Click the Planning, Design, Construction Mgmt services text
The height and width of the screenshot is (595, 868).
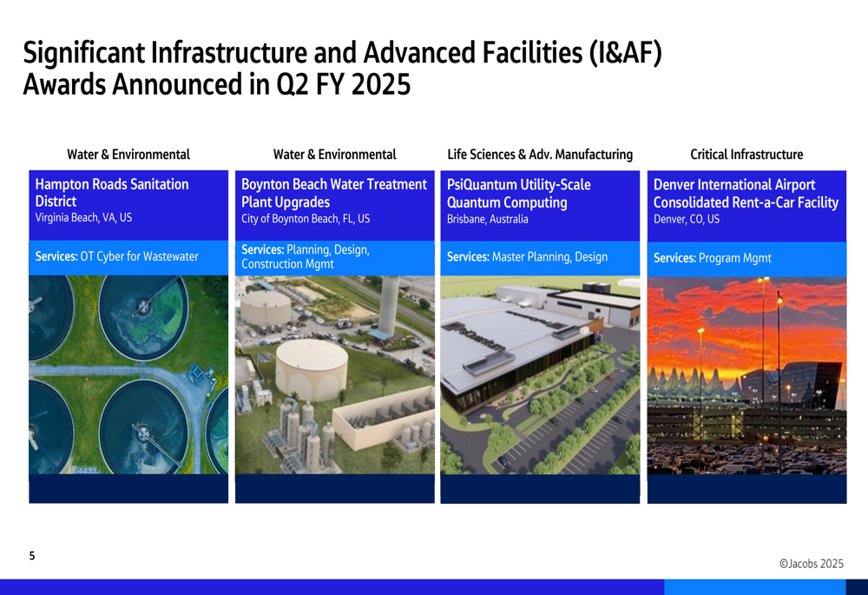tap(306, 256)
